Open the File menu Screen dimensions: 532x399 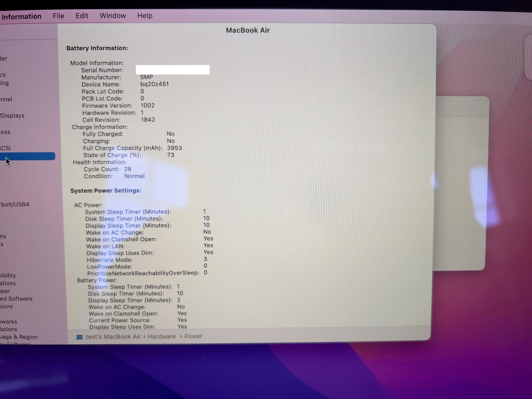click(x=58, y=16)
